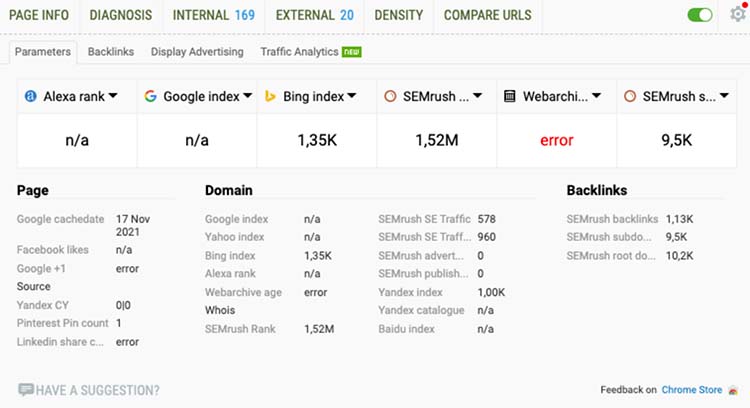Click the Alexa rank icon
750x408 pixels.
click(x=31, y=96)
